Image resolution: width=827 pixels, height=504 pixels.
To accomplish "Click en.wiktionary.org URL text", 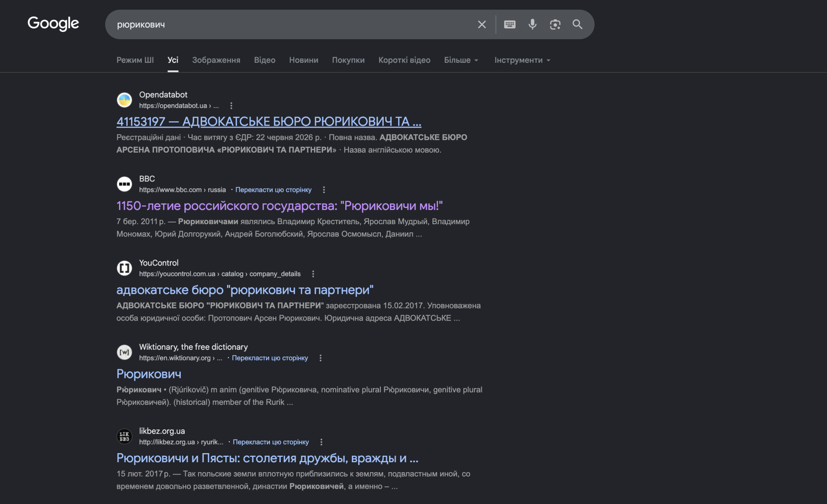I will [x=180, y=358].
